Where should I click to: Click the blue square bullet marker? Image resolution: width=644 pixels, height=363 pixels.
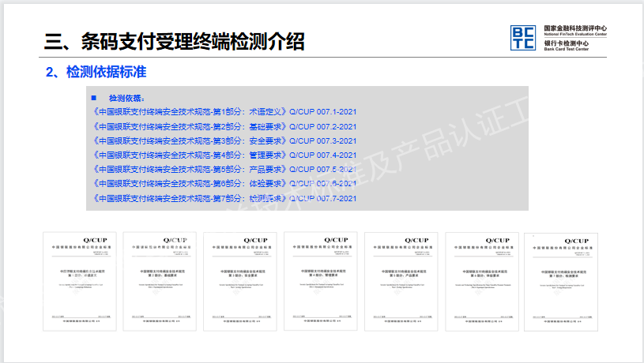(94, 98)
